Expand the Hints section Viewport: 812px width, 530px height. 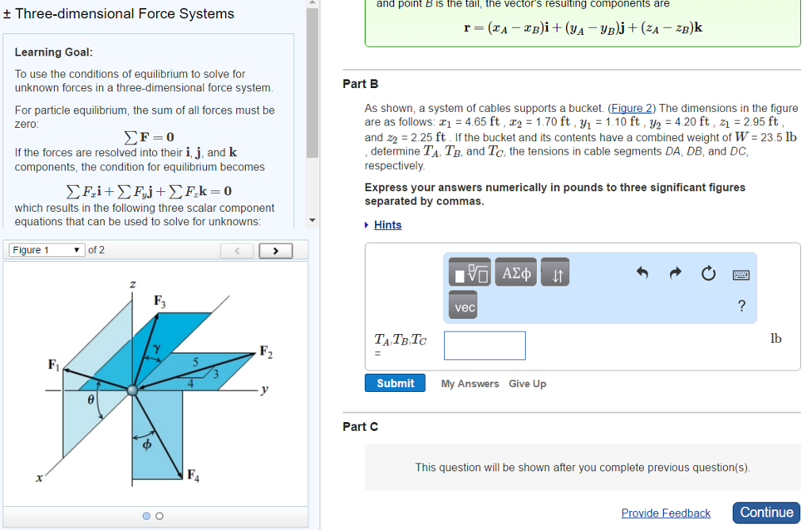387,225
